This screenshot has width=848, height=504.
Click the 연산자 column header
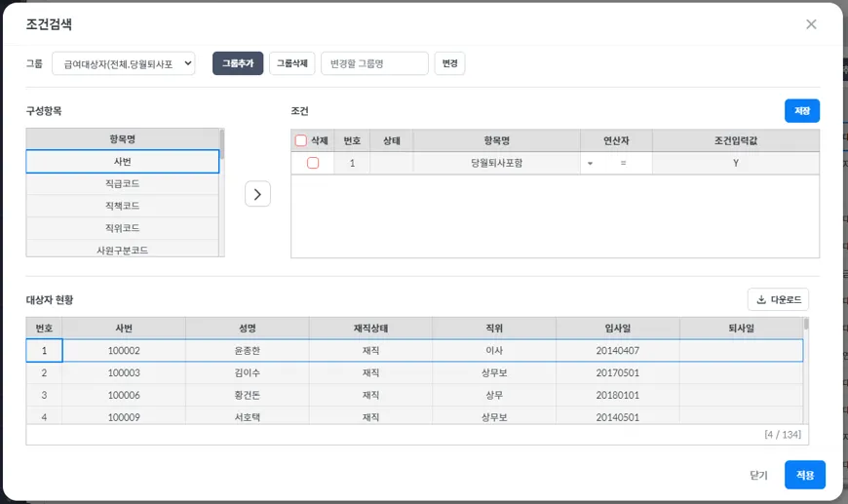pos(616,140)
